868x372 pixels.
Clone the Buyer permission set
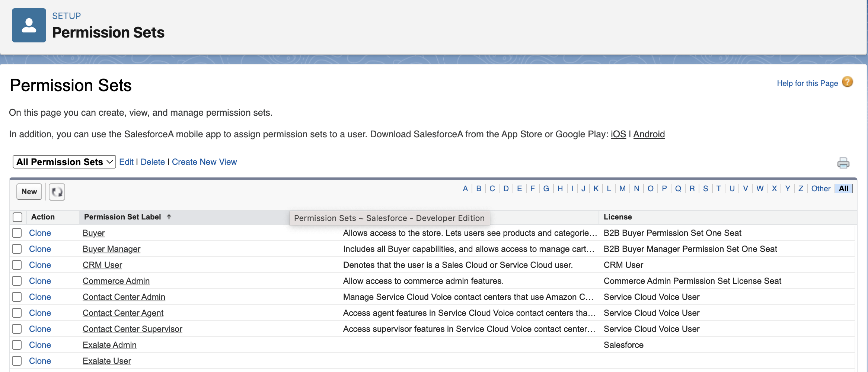tap(40, 233)
